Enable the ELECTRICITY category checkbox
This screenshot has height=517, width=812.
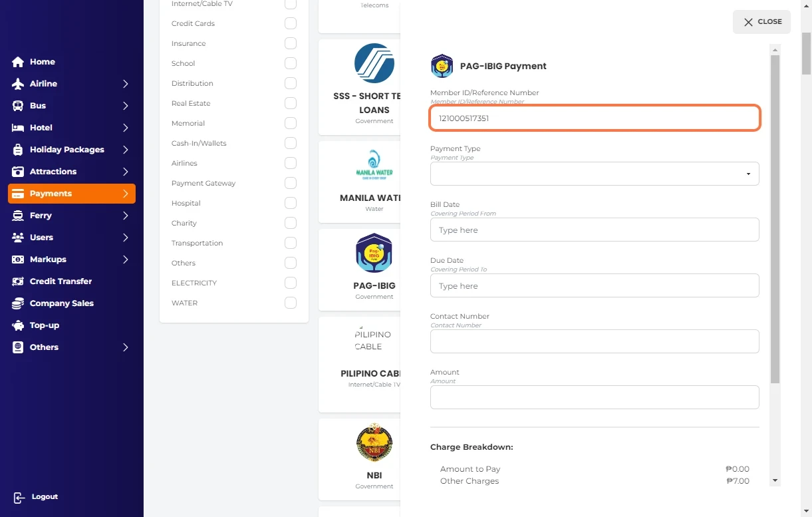coord(291,283)
